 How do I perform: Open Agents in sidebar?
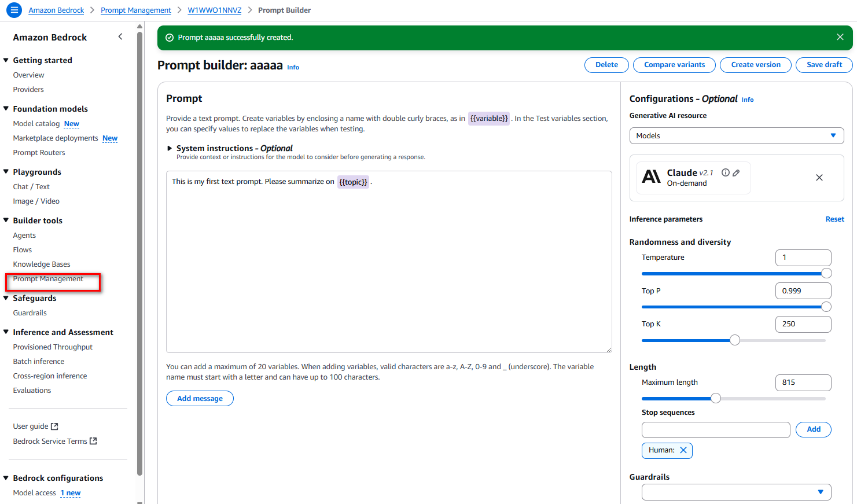click(x=24, y=236)
